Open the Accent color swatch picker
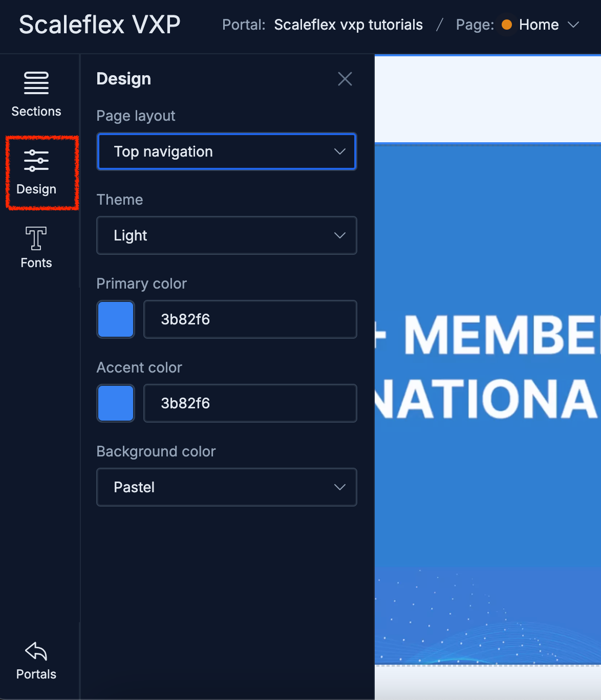Screen dimensions: 601x700 116,403
